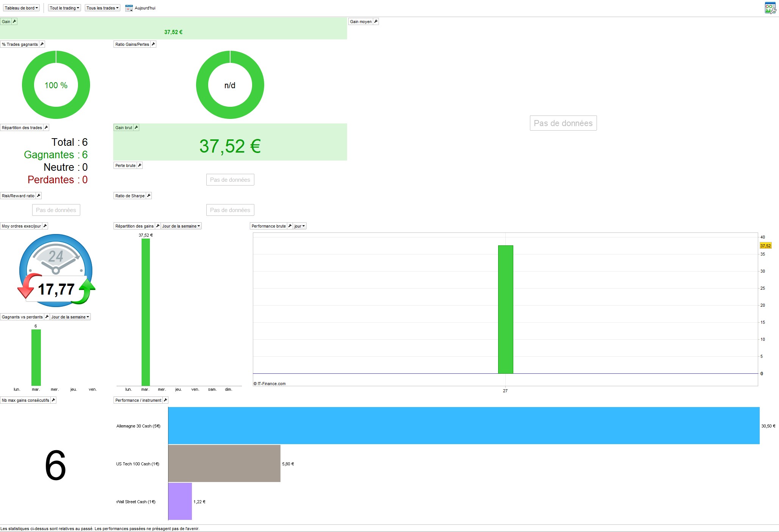The image size is (779, 532).
Task: Click the Performance / instrument panel label
Action: pyautogui.click(x=138, y=400)
